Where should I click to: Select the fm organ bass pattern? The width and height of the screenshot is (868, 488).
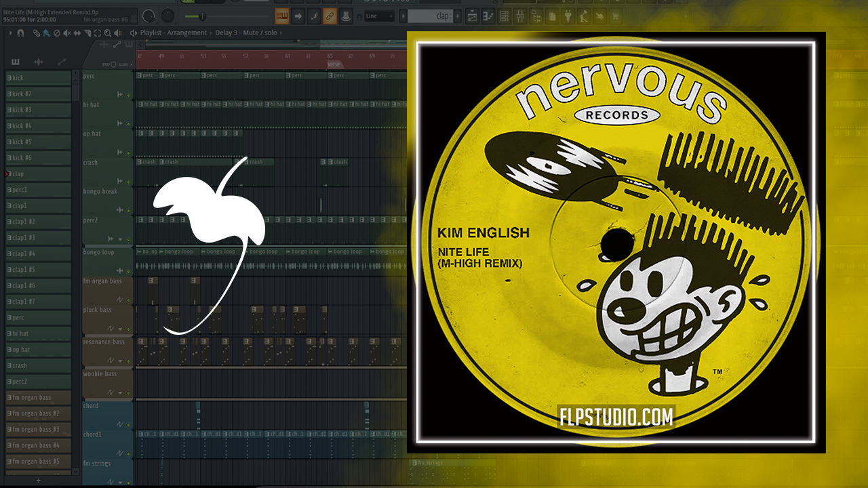pos(39,397)
